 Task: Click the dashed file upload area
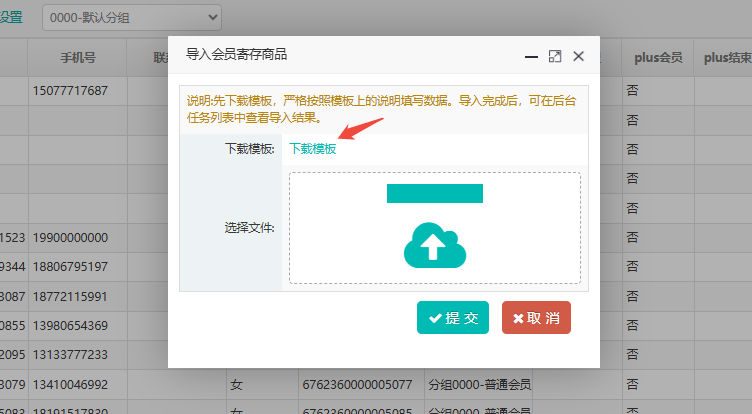[x=435, y=228]
